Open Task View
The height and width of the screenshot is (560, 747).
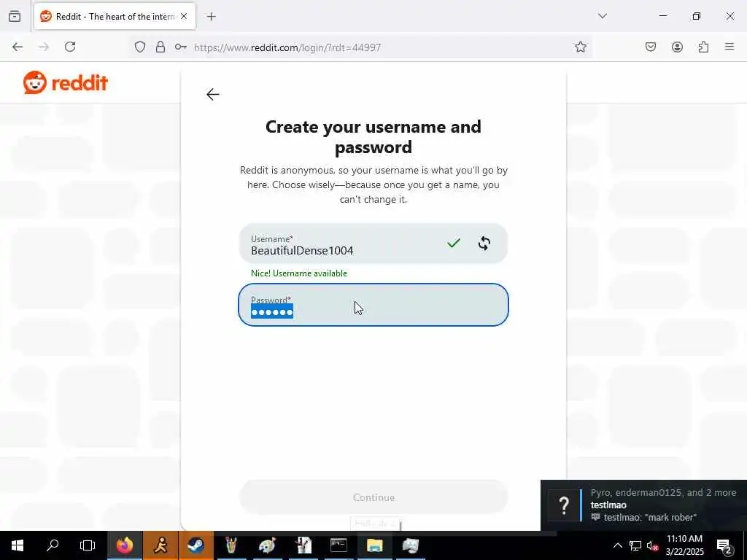(x=88, y=545)
